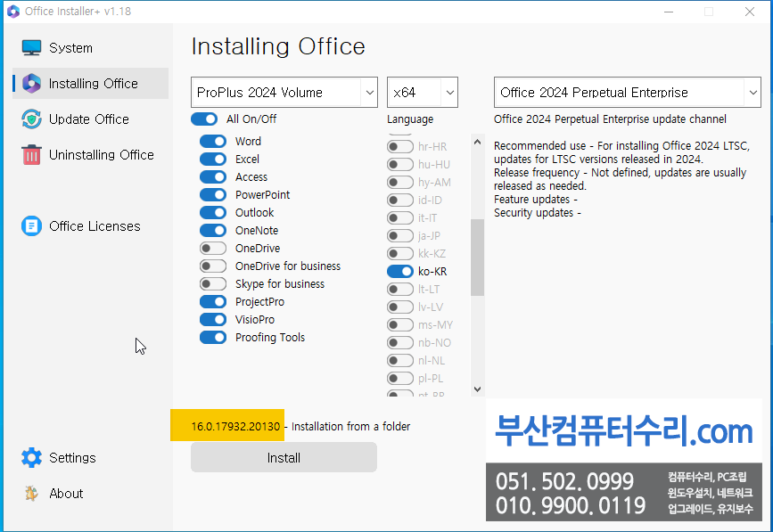Image resolution: width=773 pixels, height=532 pixels.
Task: Click the language list scroll down arrow
Action: tap(477, 389)
